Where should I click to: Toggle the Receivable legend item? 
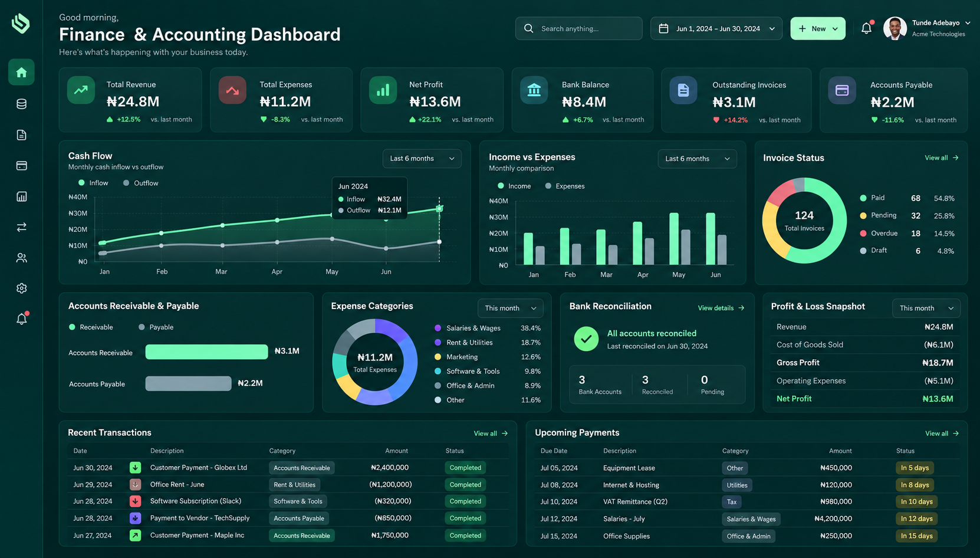(x=91, y=327)
